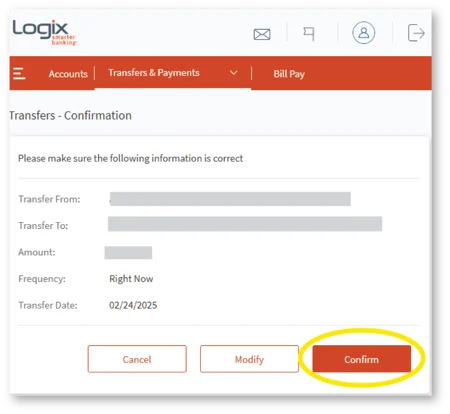The width and height of the screenshot is (450, 414).
Task: Click the Transfers - Confirmation heading
Action: (x=70, y=115)
